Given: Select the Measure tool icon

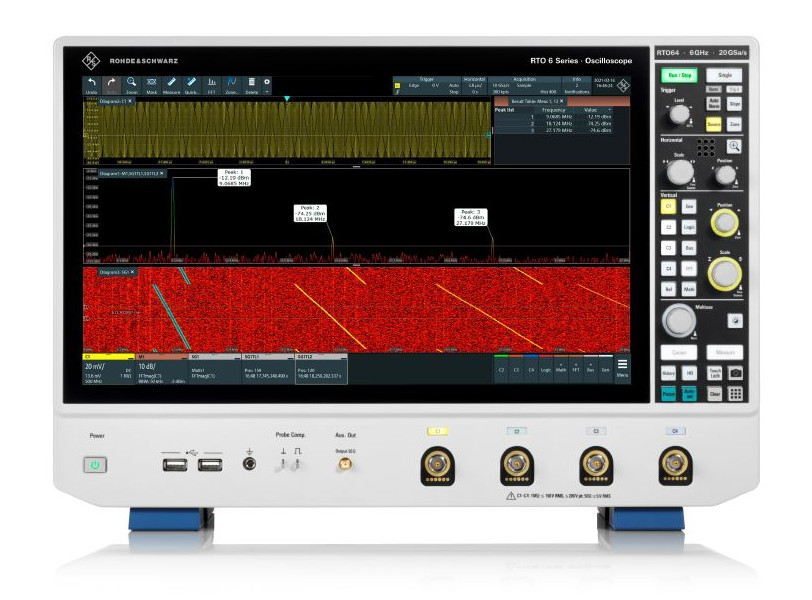Looking at the screenshot, I should [171, 85].
